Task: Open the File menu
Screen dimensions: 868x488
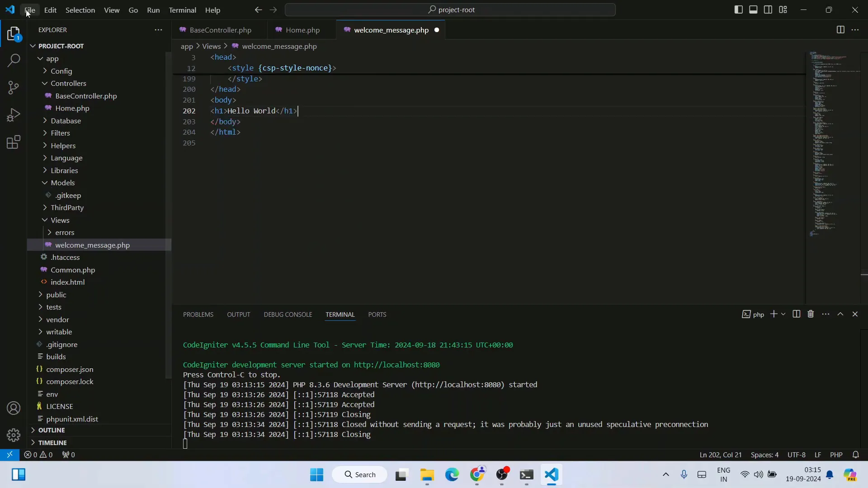Action: click(30, 10)
